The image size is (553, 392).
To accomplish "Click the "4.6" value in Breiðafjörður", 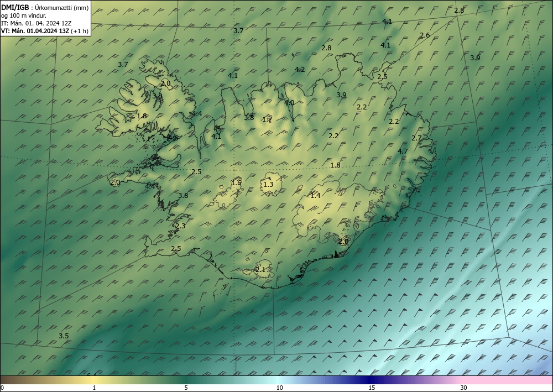I will coord(173,138).
